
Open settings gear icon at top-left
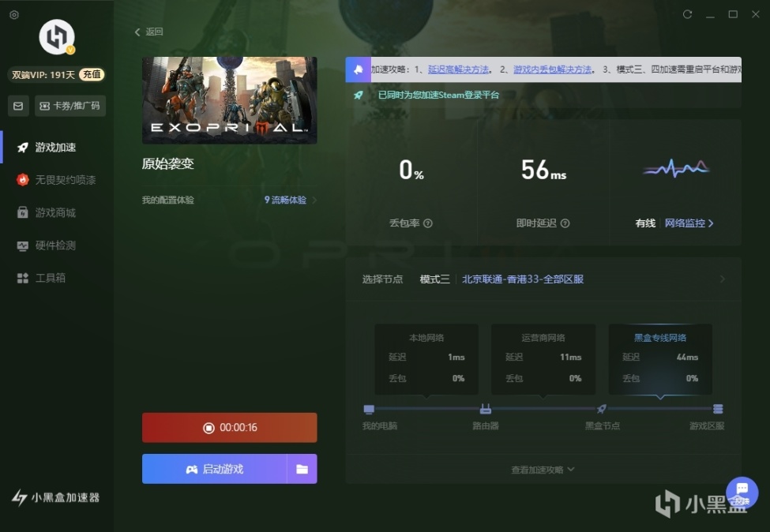pos(14,15)
